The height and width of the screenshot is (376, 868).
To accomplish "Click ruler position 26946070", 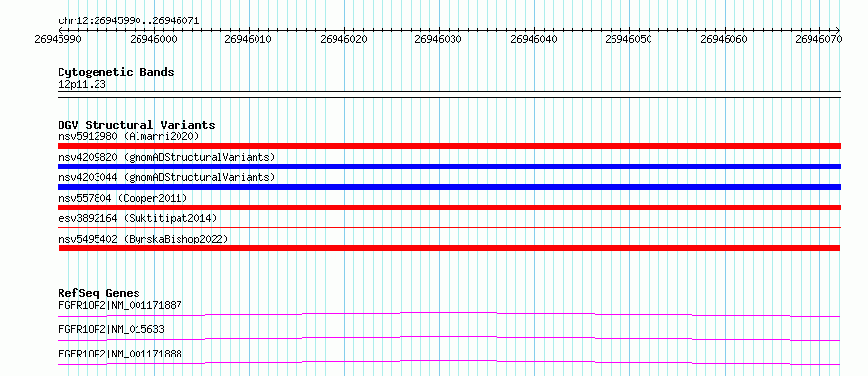I will 819,39.
